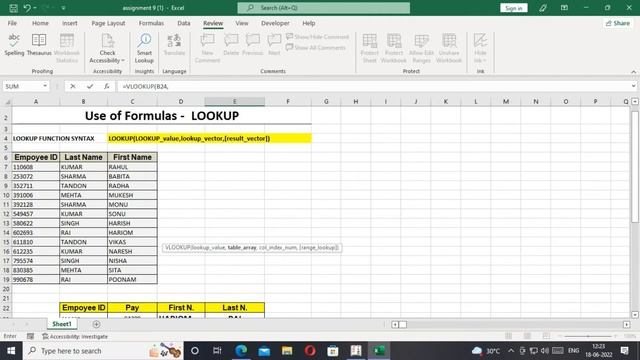Open the Developer tab
This screenshot has height=360, width=640.
tap(275, 23)
